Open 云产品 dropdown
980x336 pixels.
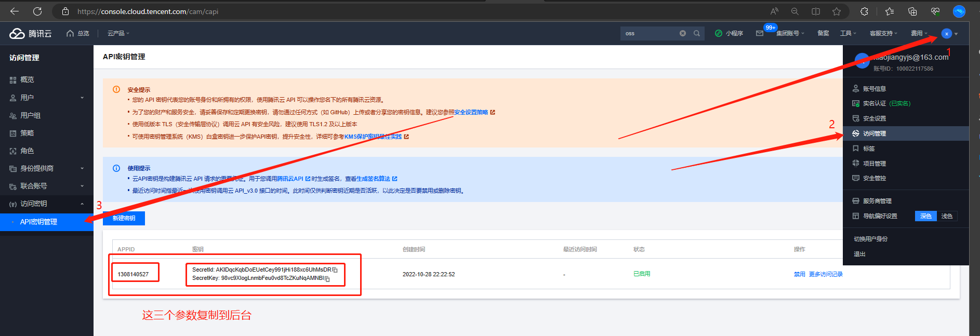point(118,33)
